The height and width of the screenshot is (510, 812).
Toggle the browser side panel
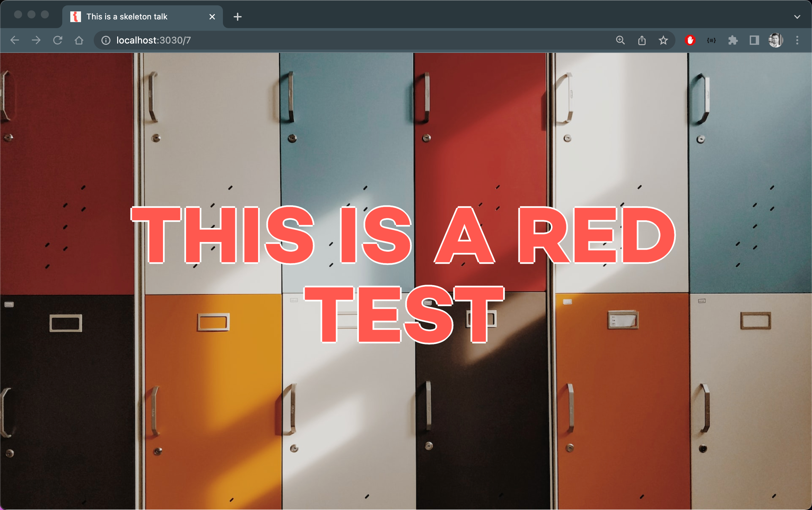point(754,40)
